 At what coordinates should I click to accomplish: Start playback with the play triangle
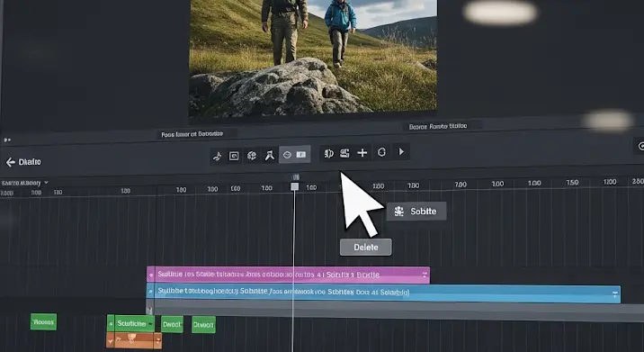pos(401,152)
